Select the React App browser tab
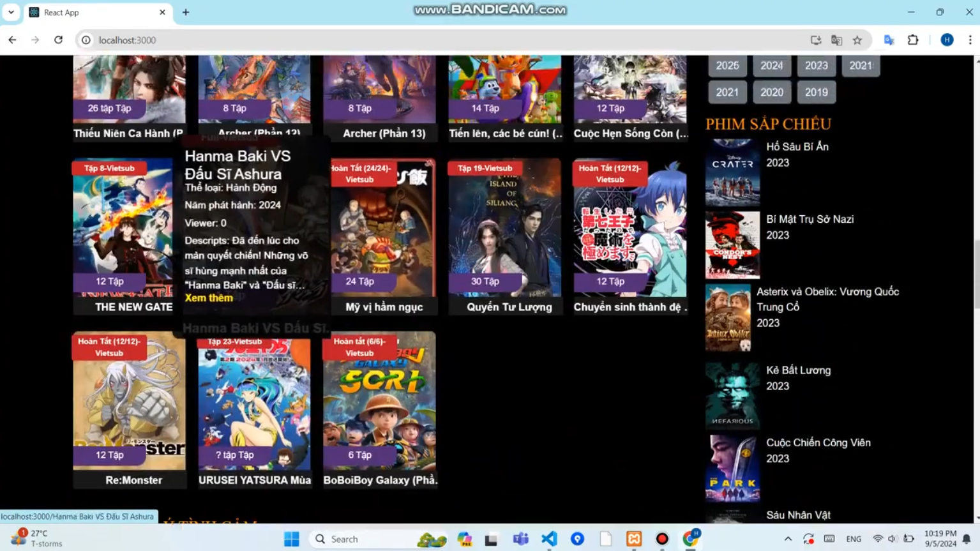The width and height of the screenshot is (980, 551). [98, 12]
